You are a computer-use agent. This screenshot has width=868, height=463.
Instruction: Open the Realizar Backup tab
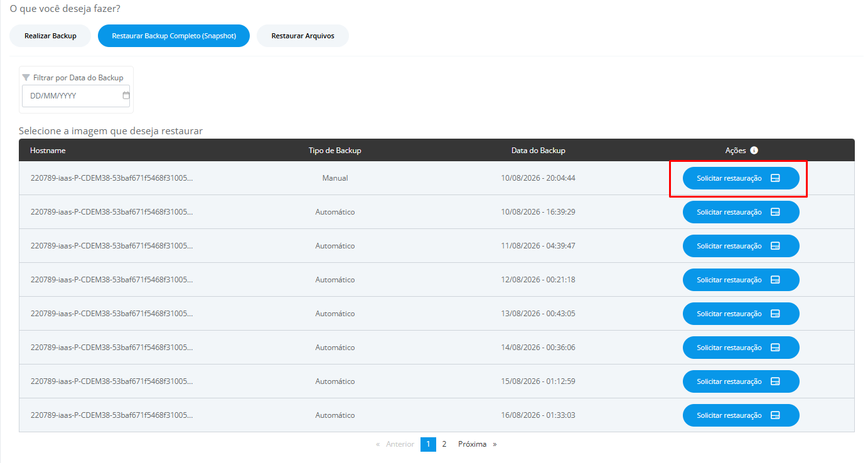tap(50, 36)
